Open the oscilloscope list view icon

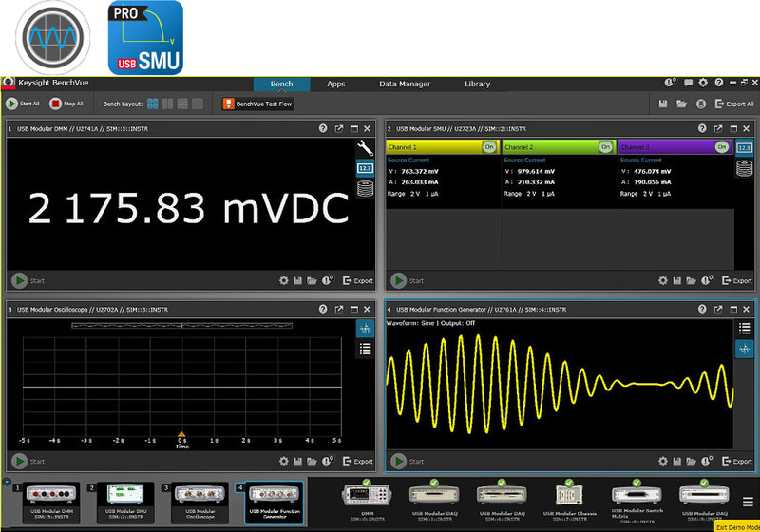click(365, 349)
